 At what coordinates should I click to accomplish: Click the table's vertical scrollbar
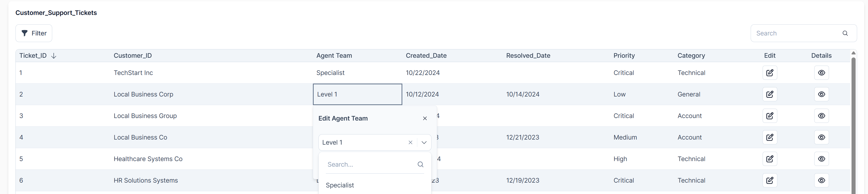click(x=853, y=125)
